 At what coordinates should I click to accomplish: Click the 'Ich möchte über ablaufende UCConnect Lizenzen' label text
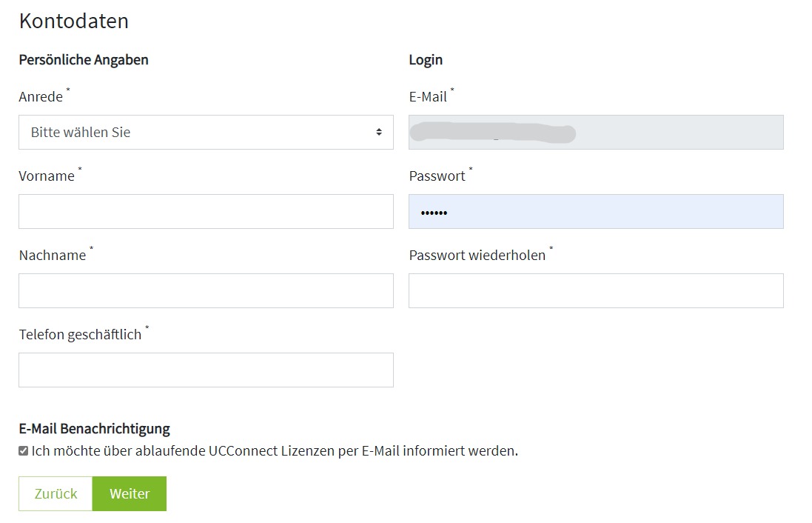pyautogui.click(x=275, y=450)
